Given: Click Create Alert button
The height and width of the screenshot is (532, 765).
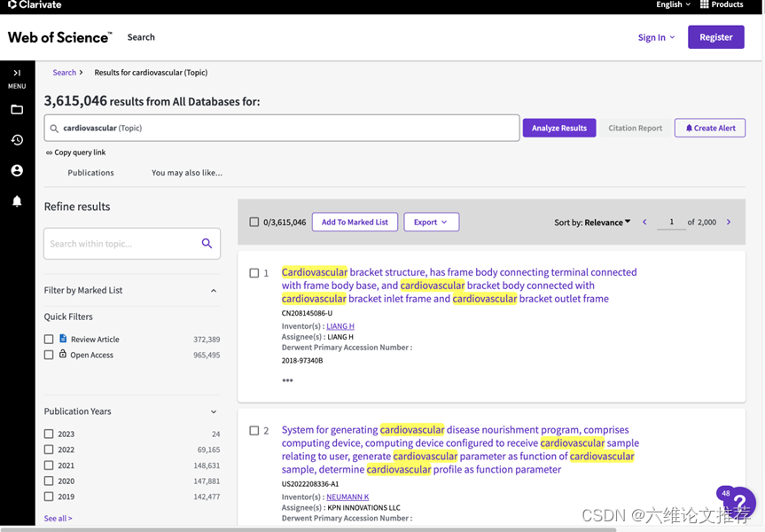Looking at the screenshot, I should [x=710, y=128].
